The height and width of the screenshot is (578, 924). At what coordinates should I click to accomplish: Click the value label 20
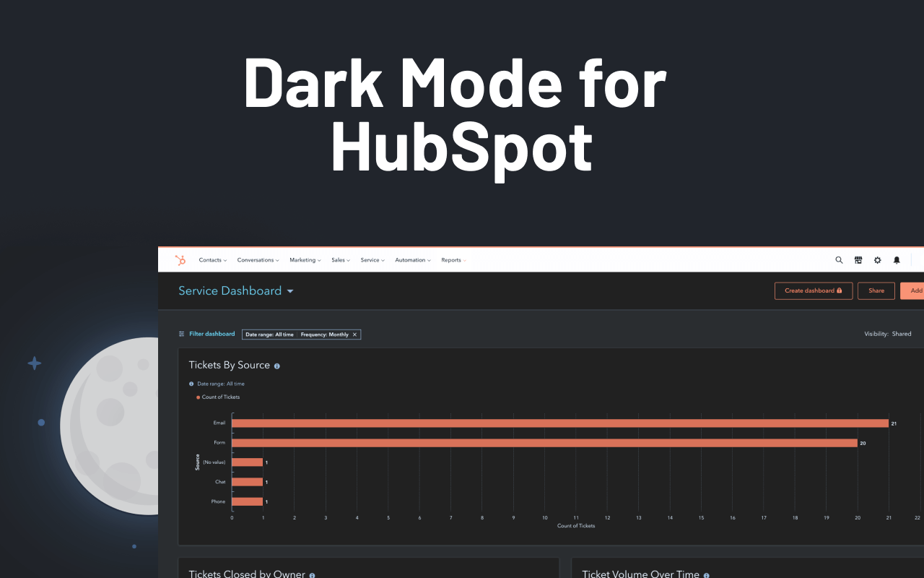[863, 443]
